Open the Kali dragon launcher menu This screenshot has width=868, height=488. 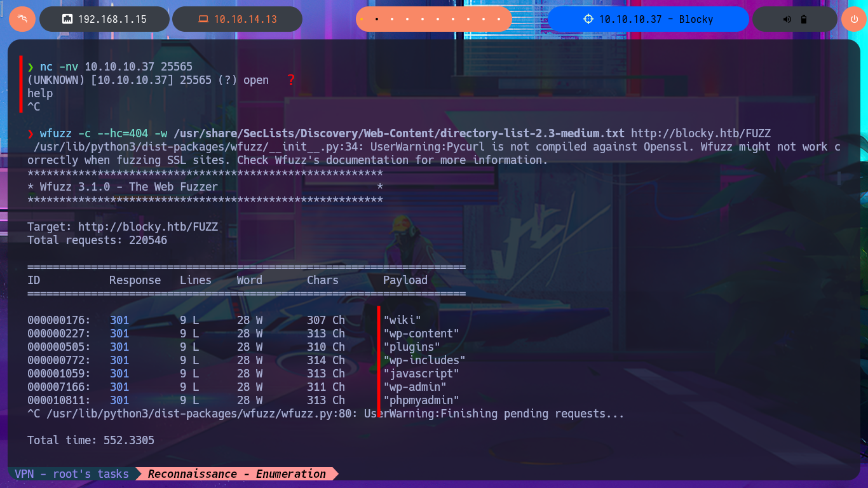coord(22,19)
